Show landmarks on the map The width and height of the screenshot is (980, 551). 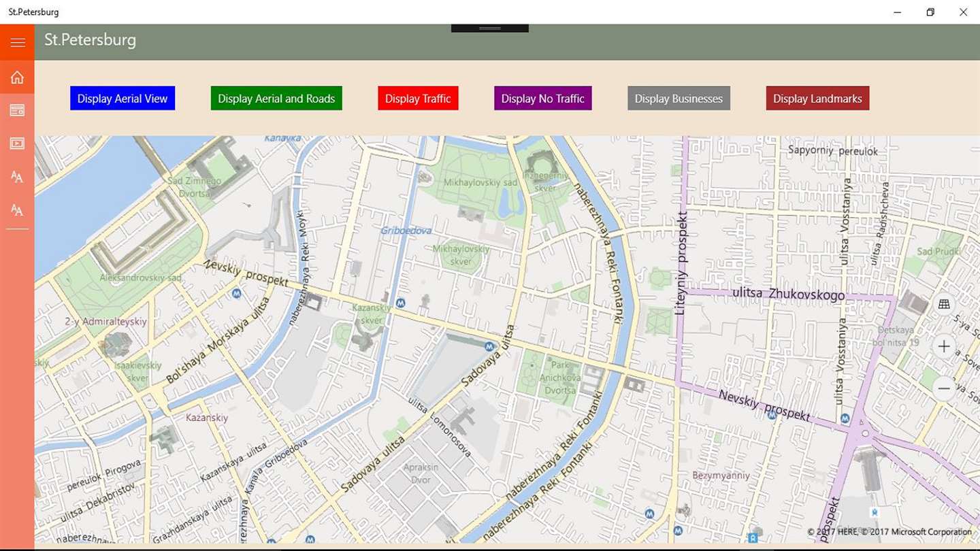coord(817,98)
